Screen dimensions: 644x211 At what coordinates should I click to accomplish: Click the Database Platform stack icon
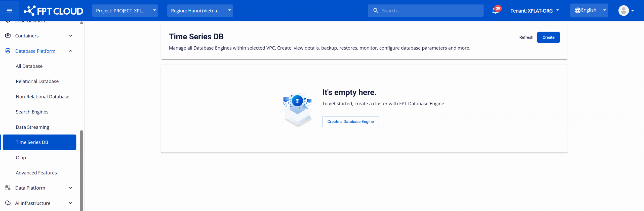(8, 51)
